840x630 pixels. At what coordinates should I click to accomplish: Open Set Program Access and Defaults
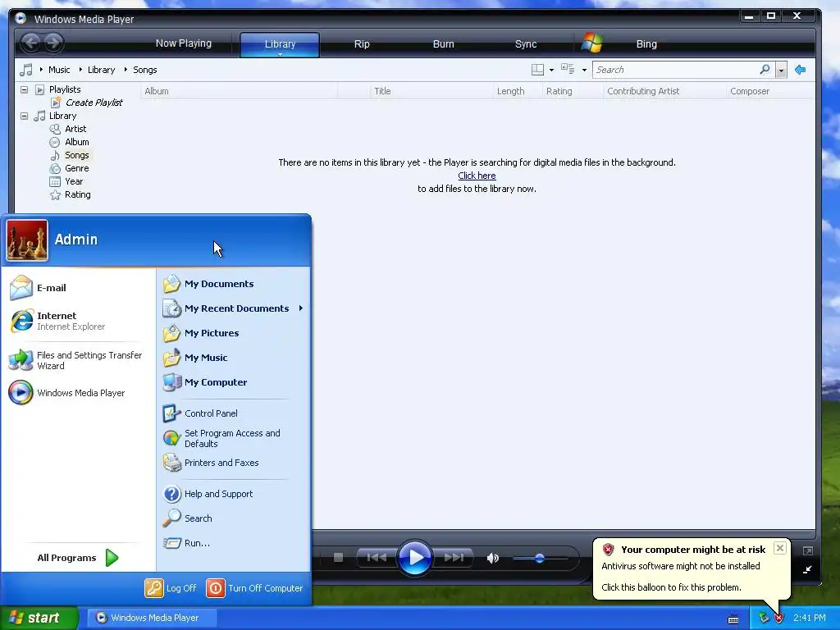click(234, 438)
